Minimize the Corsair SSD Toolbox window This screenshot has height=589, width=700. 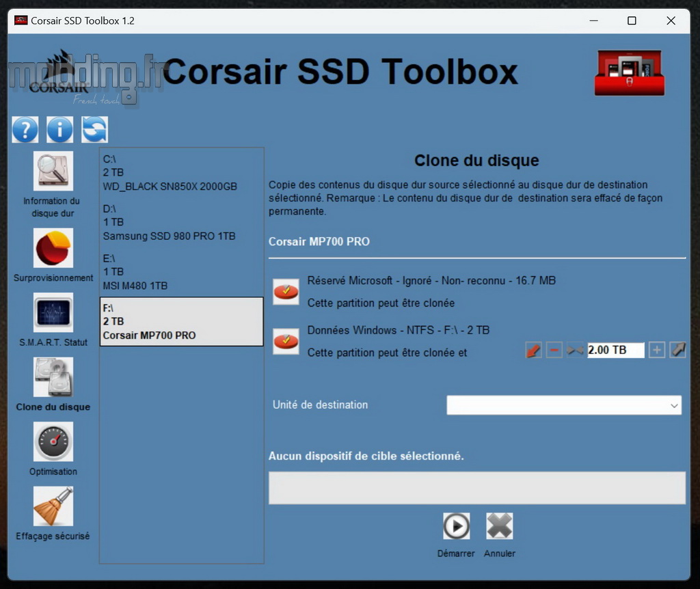tap(594, 20)
